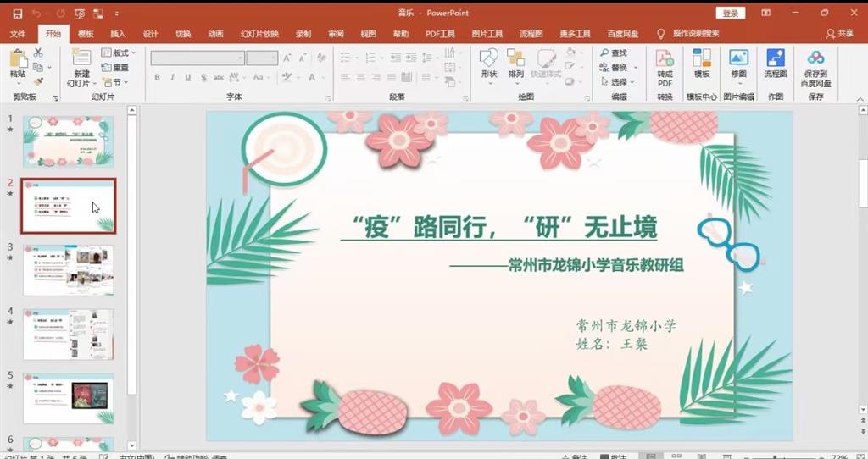This screenshot has height=459, width=868.
Task: Collapse the ribbon with the chevron
Action: [x=860, y=99]
